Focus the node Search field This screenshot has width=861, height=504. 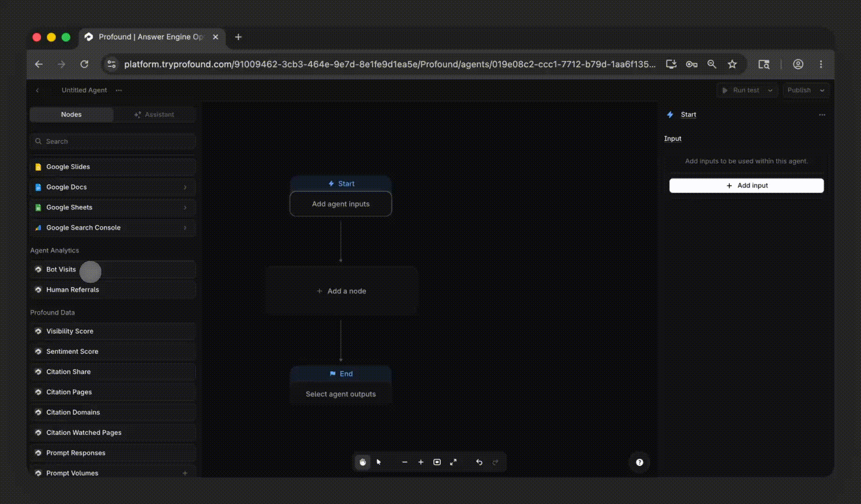pyautogui.click(x=113, y=141)
